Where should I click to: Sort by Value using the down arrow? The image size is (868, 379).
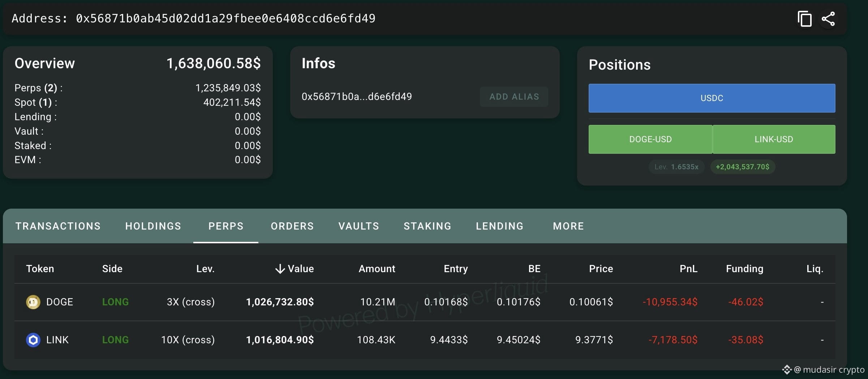[x=280, y=269]
